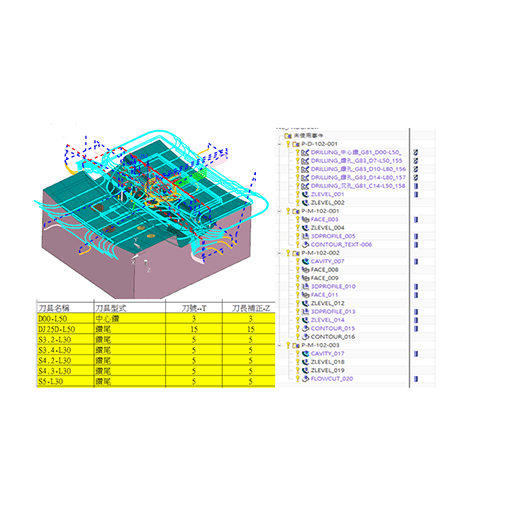The height and width of the screenshot is (510, 510).
Task: Select the 3DPROFILE_013 operation
Action: (333, 312)
